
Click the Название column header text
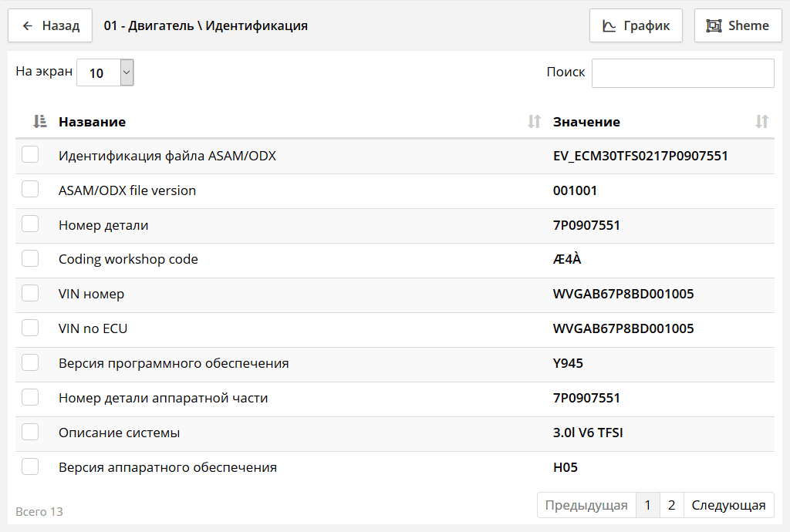tap(92, 122)
